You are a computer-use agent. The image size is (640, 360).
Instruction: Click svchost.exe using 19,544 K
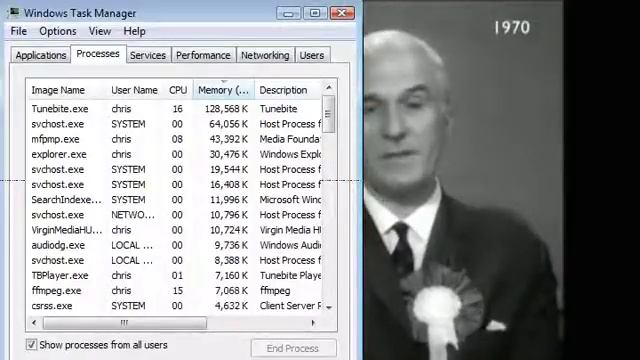175,169
